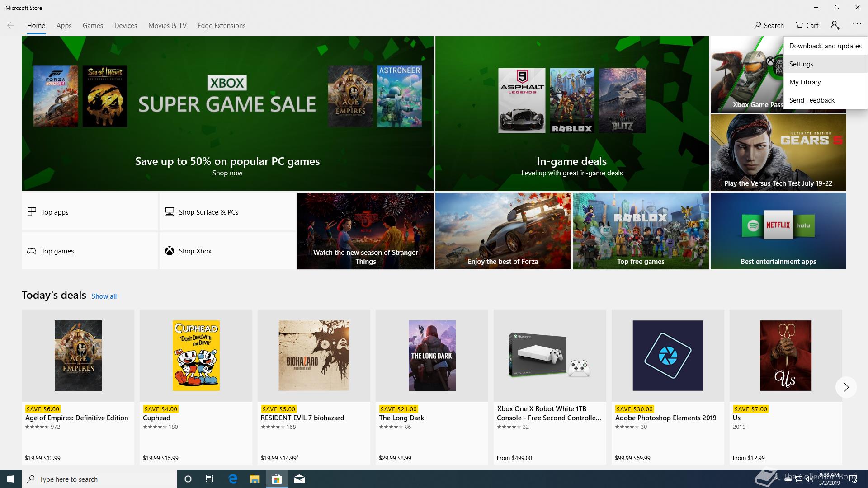Screen dimensions: 868x488
Task: Click Roblox cover in In-game deals
Action: 572,101
